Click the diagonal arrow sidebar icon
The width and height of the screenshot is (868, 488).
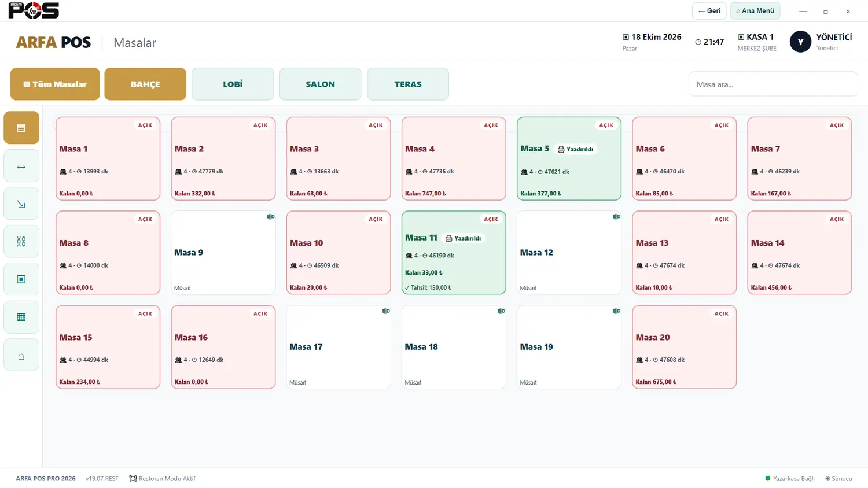coord(21,204)
